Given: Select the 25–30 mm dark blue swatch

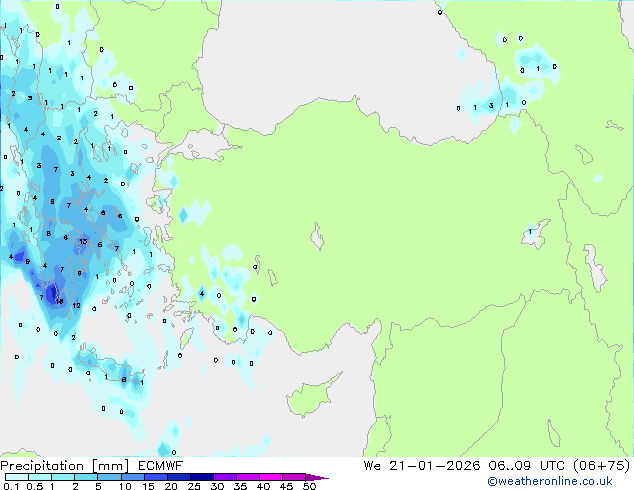Looking at the screenshot, I should pos(201,477).
